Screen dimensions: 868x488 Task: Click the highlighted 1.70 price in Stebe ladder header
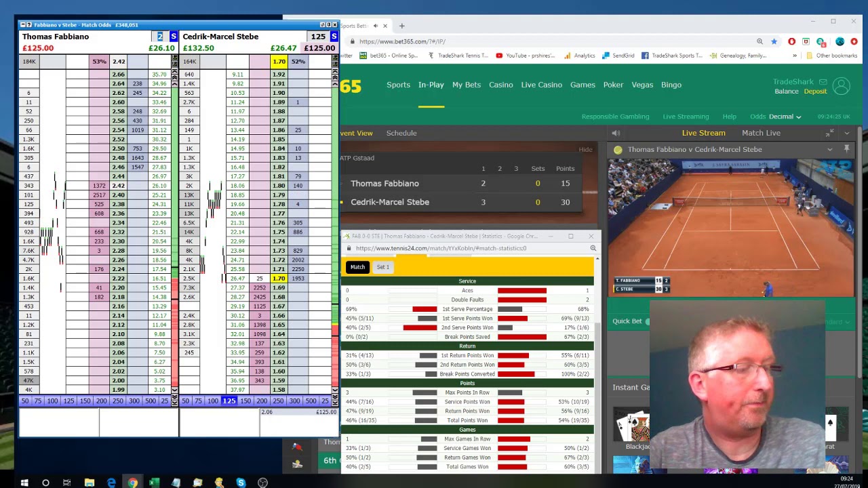click(x=279, y=62)
